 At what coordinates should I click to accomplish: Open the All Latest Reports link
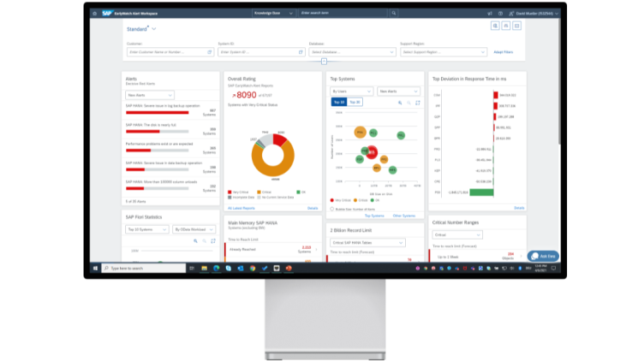[241, 207]
